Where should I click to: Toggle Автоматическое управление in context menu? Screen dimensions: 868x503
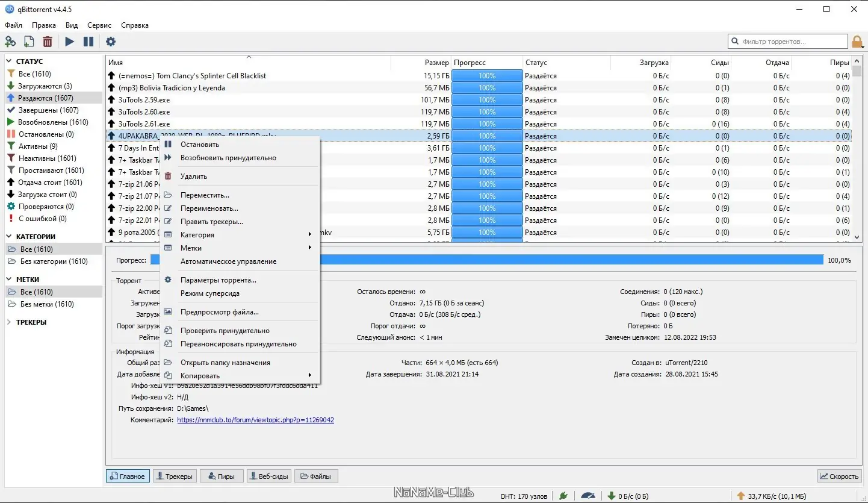click(x=240, y=261)
